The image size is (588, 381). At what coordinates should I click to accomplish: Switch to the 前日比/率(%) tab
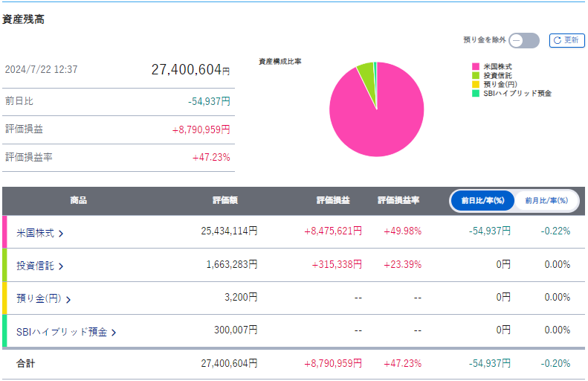pos(482,201)
